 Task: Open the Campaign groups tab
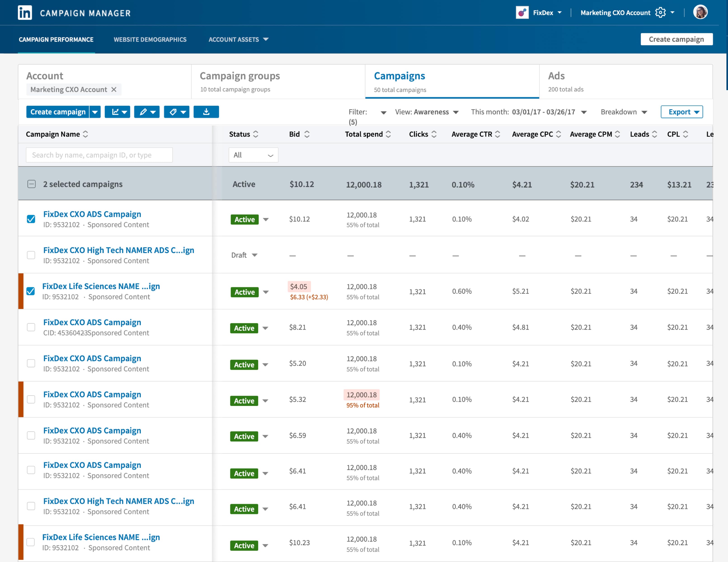point(278,82)
